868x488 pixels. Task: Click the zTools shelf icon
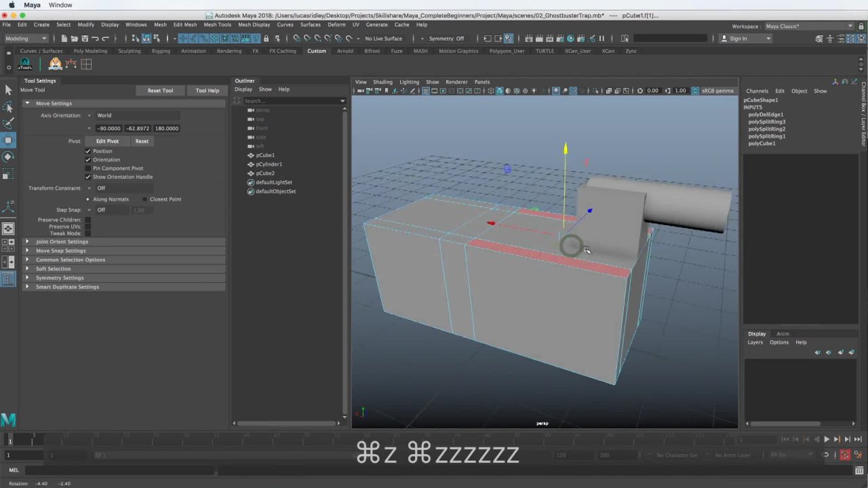point(25,64)
